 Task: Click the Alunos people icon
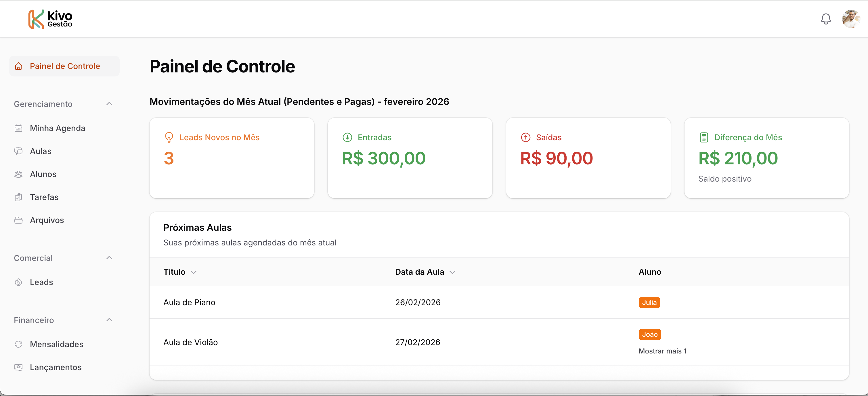click(18, 174)
